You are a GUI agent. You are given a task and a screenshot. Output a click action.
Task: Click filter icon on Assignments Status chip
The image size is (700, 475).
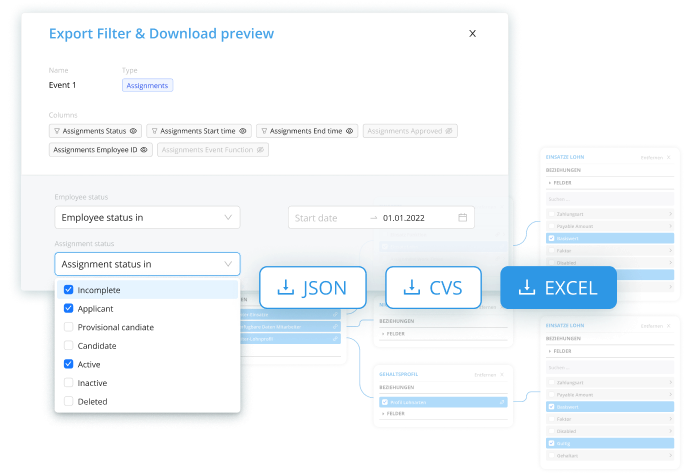tap(57, 131)
